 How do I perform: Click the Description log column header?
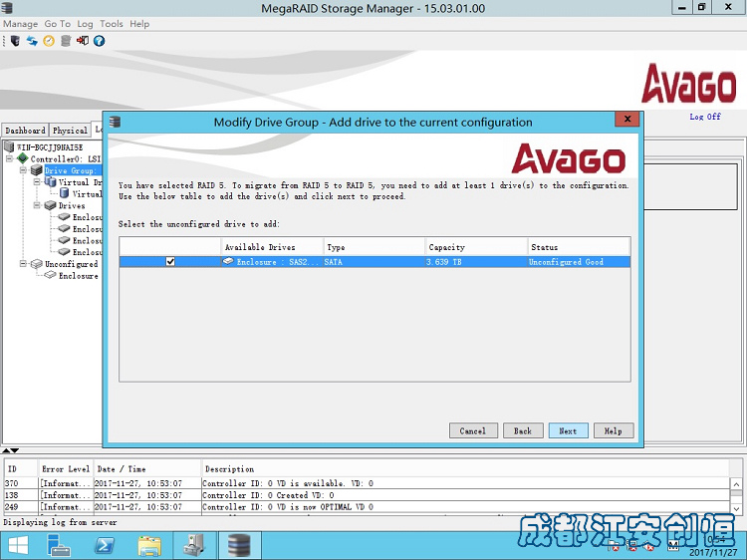pyautogui.click(x=465, y=469)
